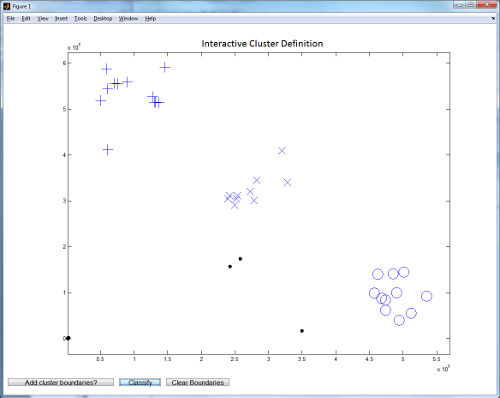Click the black dot at the origin
Screen dimensions: 500x398
[x=68, y=338]
